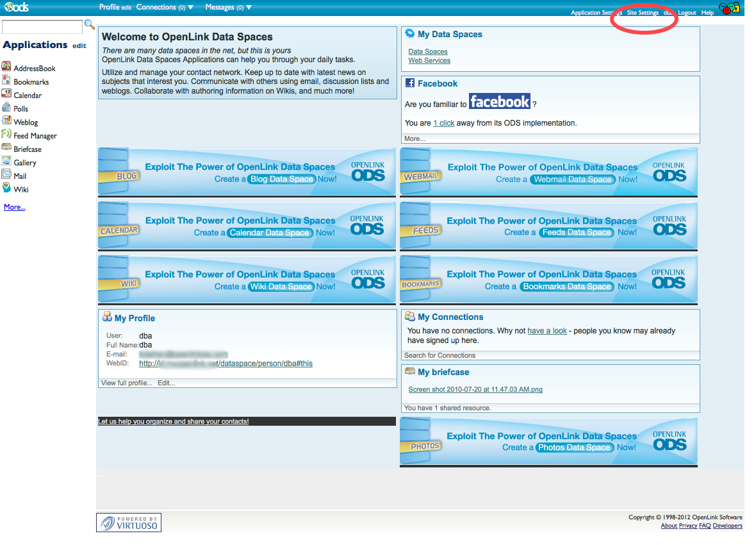Open Site Settings in top bar
This screenshot has width=756, height=545.
pyautogui.click(x=643, y=13)
